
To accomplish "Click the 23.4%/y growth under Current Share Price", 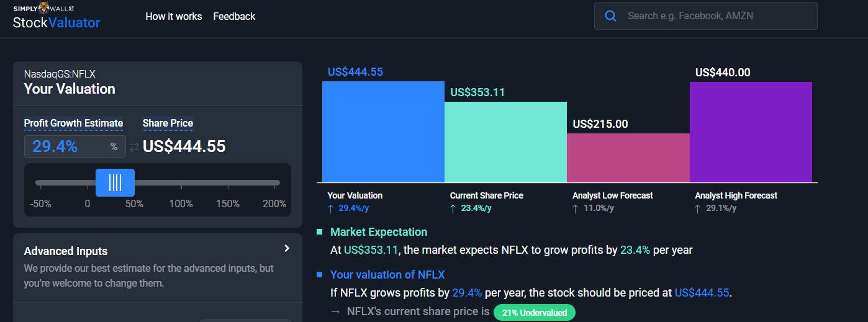I will click(x=476, y=208).
